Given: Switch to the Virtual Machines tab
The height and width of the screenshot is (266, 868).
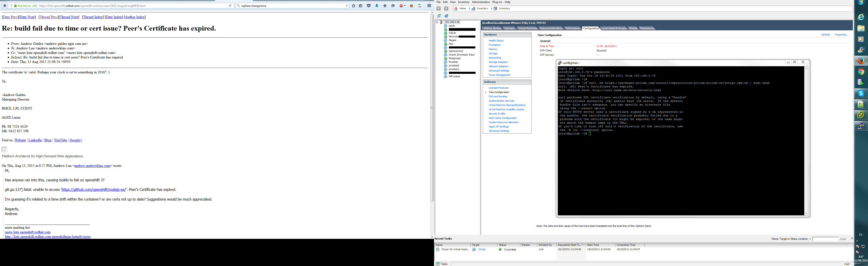Looking at the screenshot, I should [527, 28].
